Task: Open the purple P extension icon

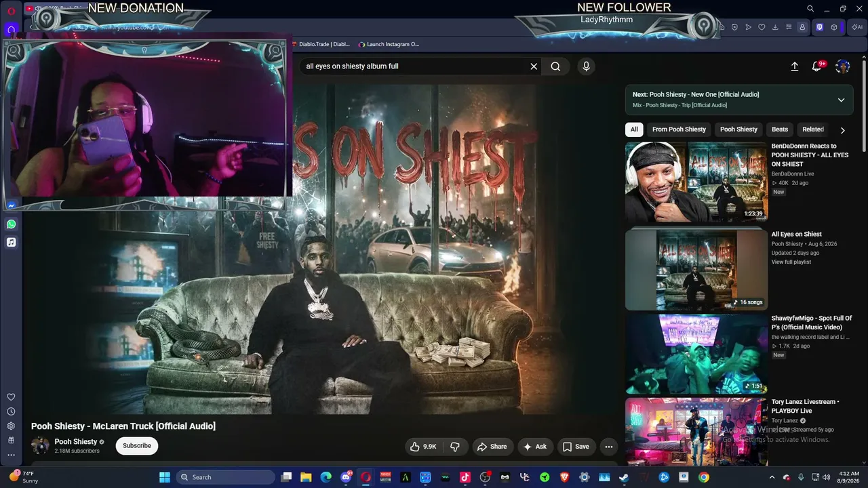Action: 819,27
